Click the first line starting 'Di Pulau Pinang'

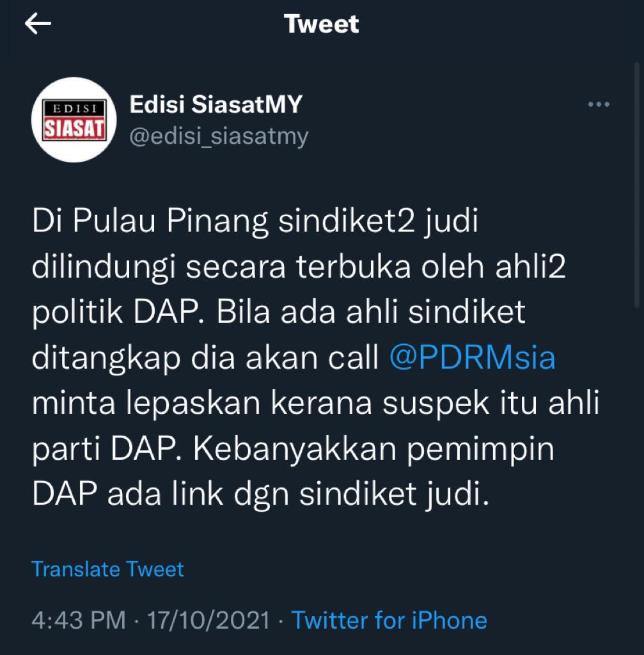pos(255,221)
